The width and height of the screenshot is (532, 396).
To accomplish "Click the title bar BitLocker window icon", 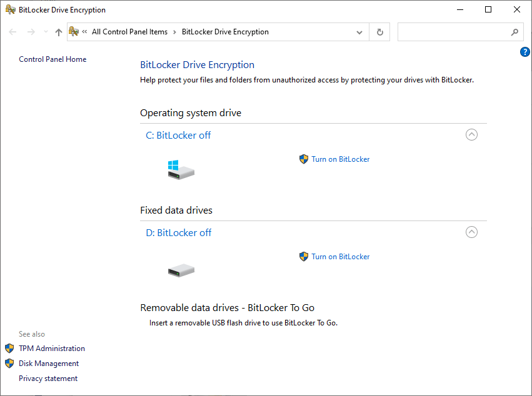I will (11, 9).
